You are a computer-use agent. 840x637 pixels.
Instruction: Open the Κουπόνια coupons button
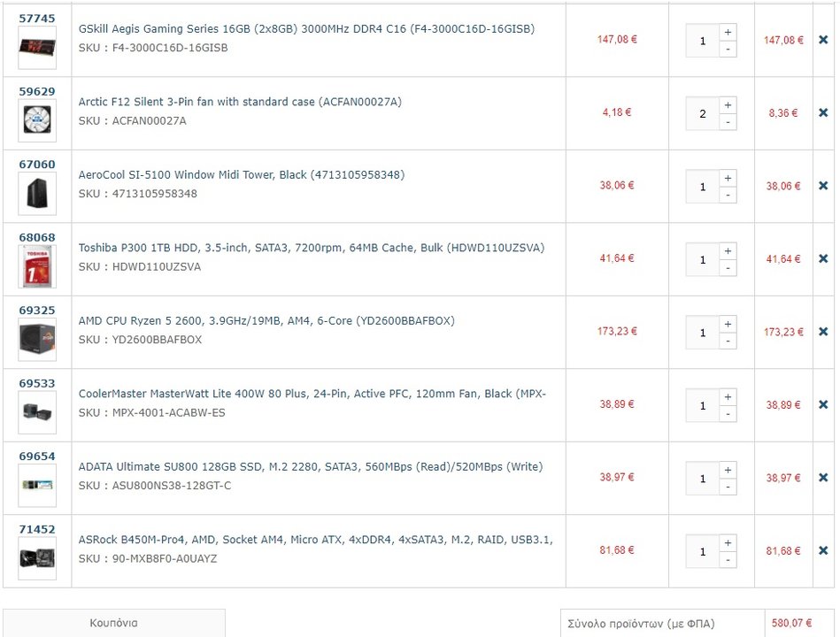pyautogui.click(x=113, y=623)
